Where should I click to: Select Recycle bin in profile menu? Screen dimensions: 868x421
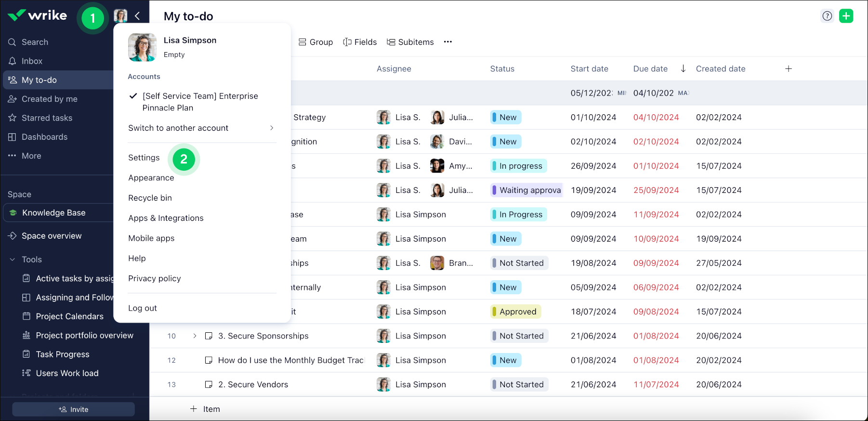point(150,198)
